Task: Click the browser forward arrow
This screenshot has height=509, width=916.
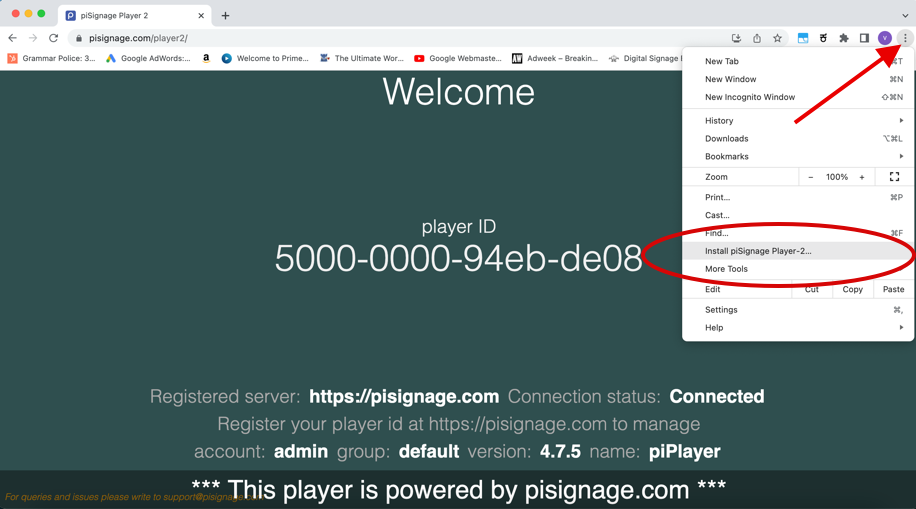Action: [33, 38]
